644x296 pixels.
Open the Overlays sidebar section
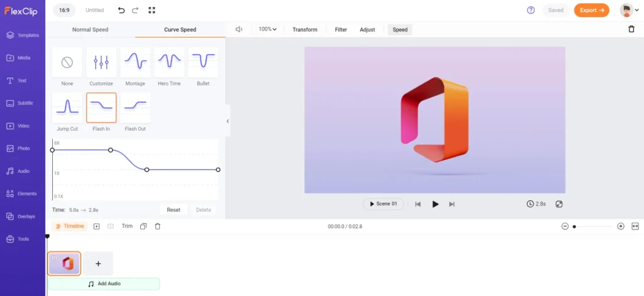pos(21,216)
